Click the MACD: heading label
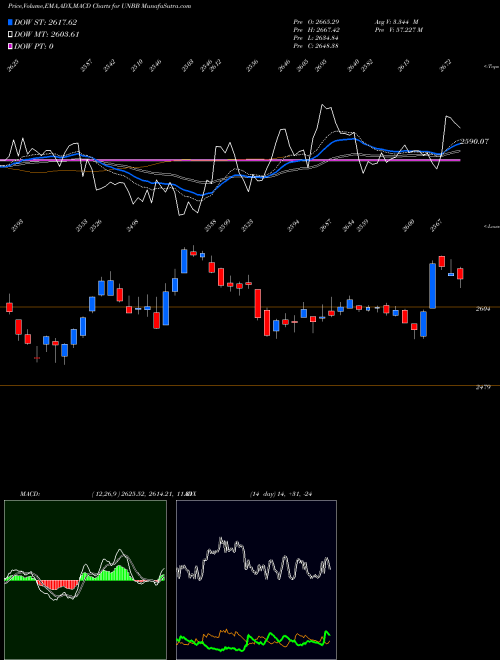This screenshot has height=660, width=500. (30, 494)
